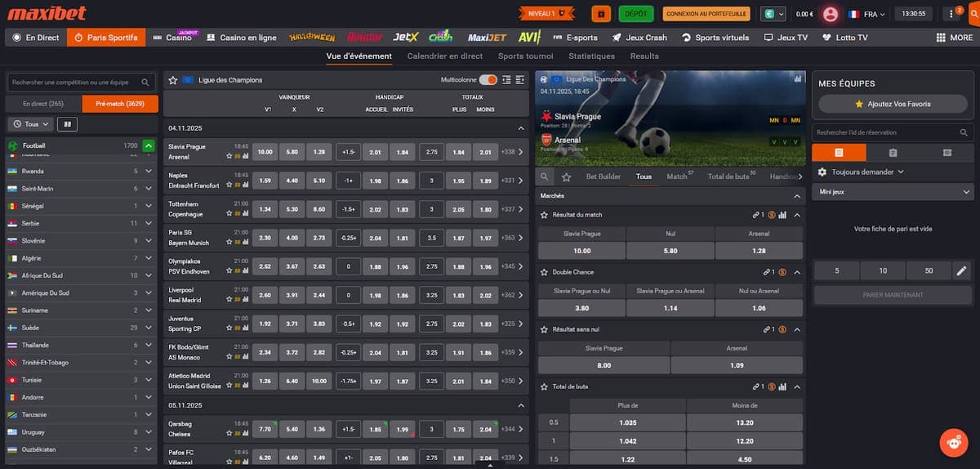980x469 pixels.
Task: Click the booking ID search icon
Action: point(964,132)
